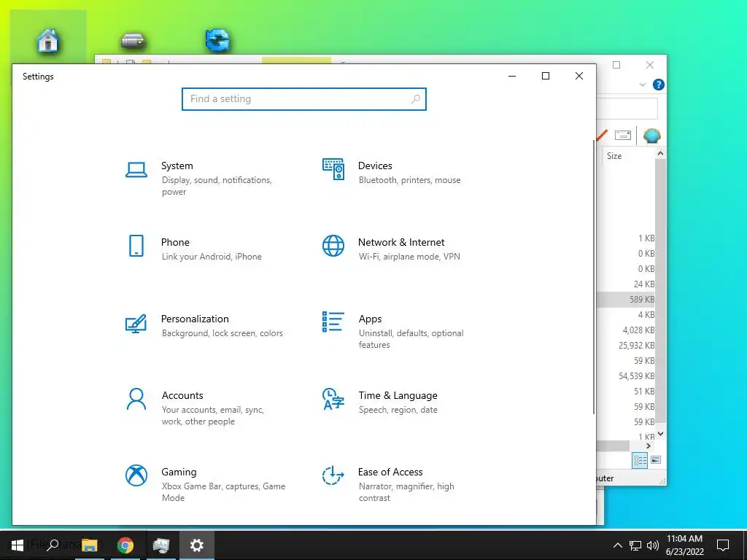Open File Explorer from the taskbar
The height and width of the screenshot is (560, 747).
89,545
